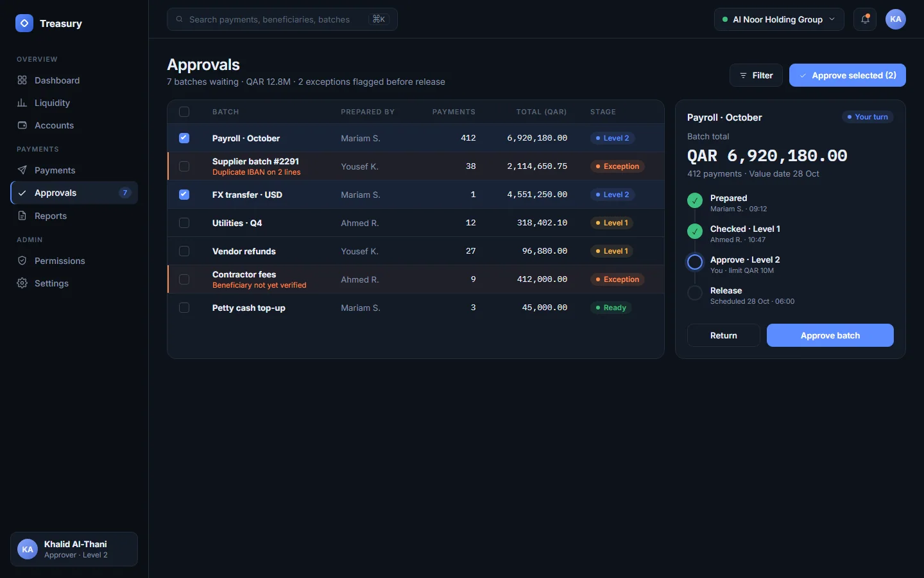Screen dimensions: 924x578
Task: Go to the Dashboard page
Action: 74,80
